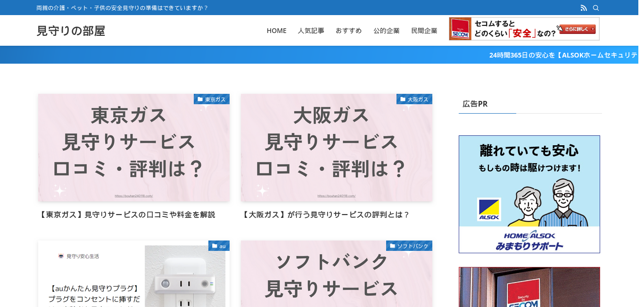Viewport: 644px width, 307px height.
Task: Open the ソフトバンク見守りサービス thumbnail
Action: point(337,274)
